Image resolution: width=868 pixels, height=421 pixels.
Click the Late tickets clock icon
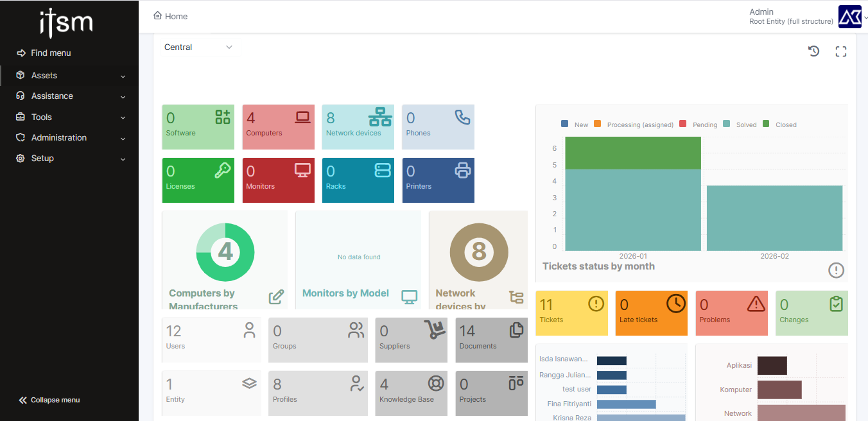point(675,304)
